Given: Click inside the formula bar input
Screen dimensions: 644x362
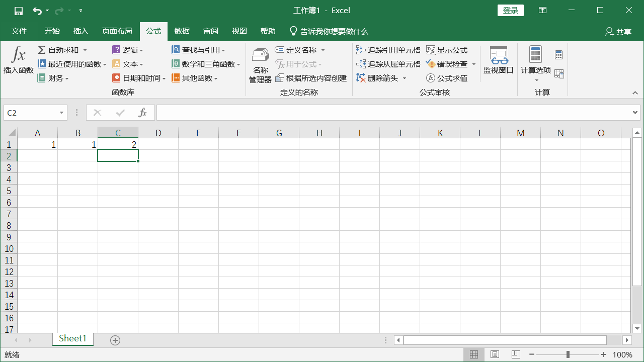Looking at the screenshot, I should click(x=392, y=113).
